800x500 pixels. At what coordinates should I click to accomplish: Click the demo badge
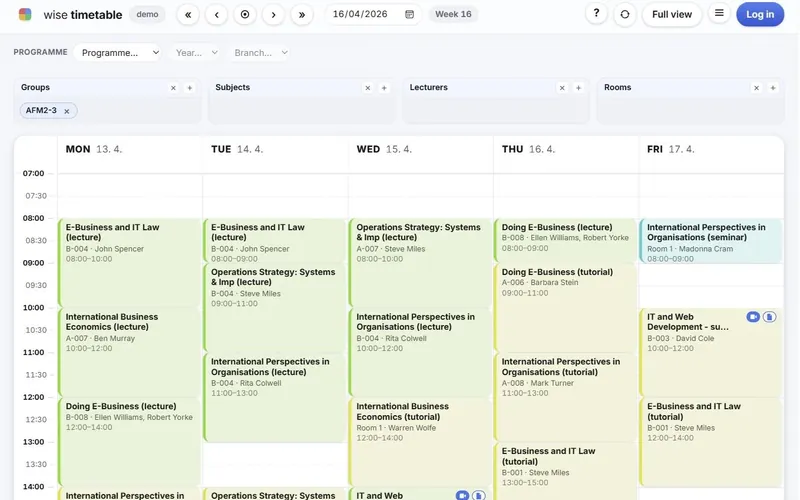[x=147, y=14]
